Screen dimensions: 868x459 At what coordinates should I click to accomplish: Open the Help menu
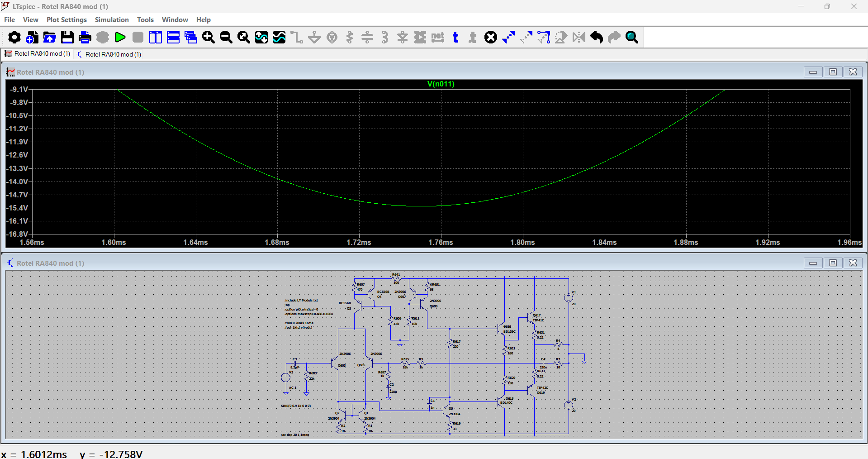204,20
